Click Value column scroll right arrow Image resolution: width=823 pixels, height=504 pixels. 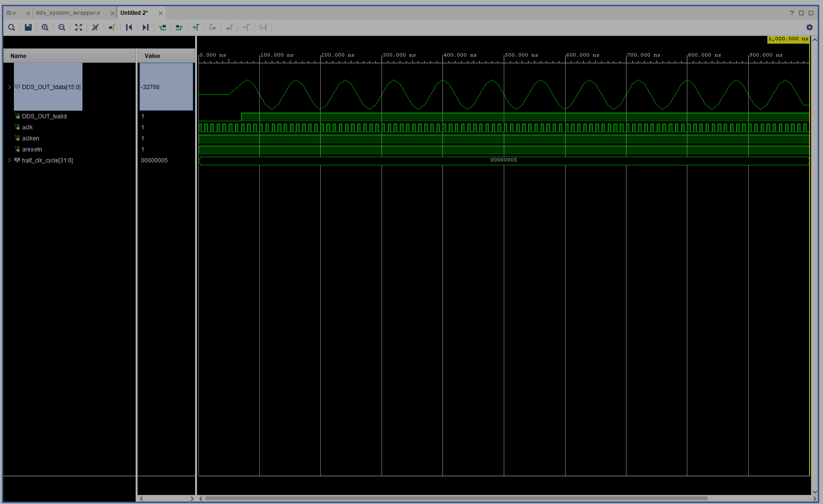pos(192,498)
